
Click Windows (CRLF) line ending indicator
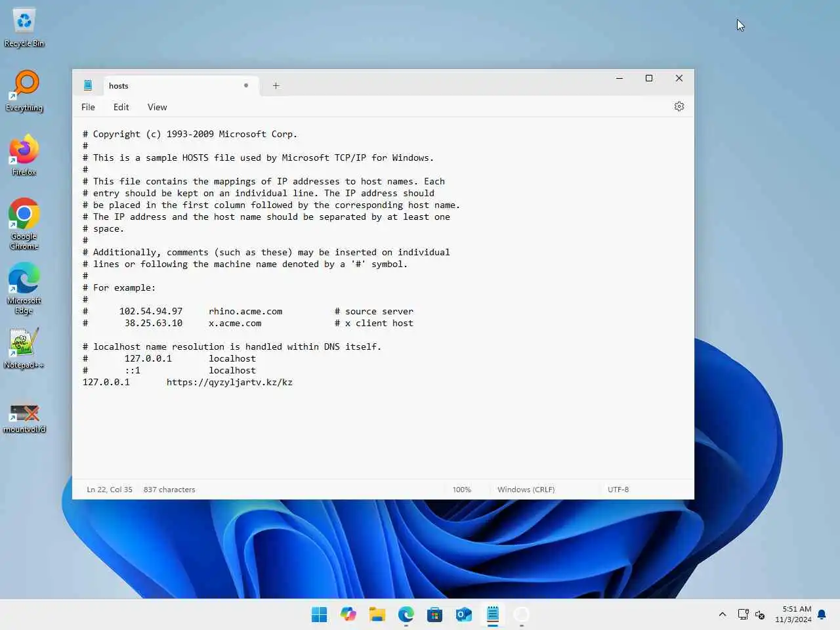pos(526,490)
